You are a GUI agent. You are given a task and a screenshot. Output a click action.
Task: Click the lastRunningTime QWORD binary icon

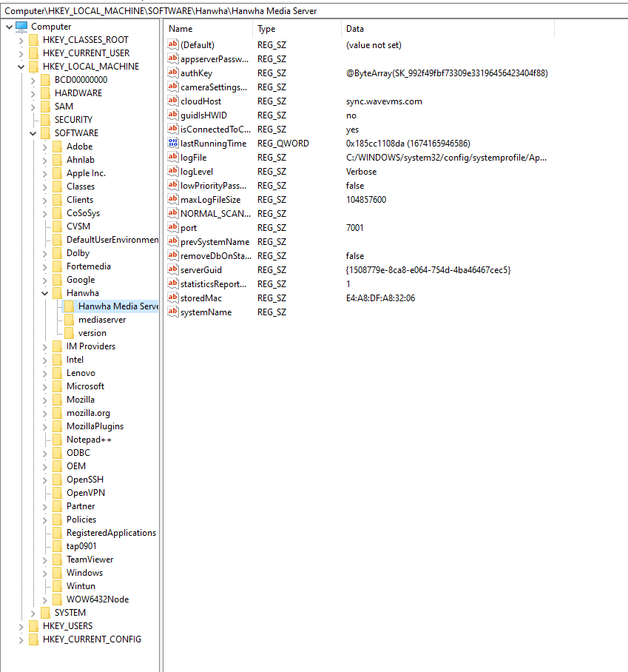click(x=172, y=143)
